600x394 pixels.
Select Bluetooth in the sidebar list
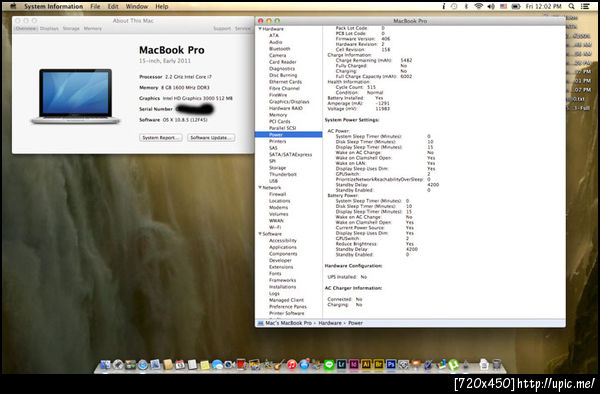[x=279, y=49]
